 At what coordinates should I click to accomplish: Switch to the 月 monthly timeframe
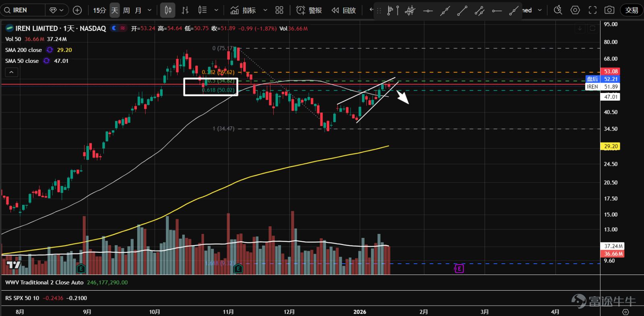(138, 10)
